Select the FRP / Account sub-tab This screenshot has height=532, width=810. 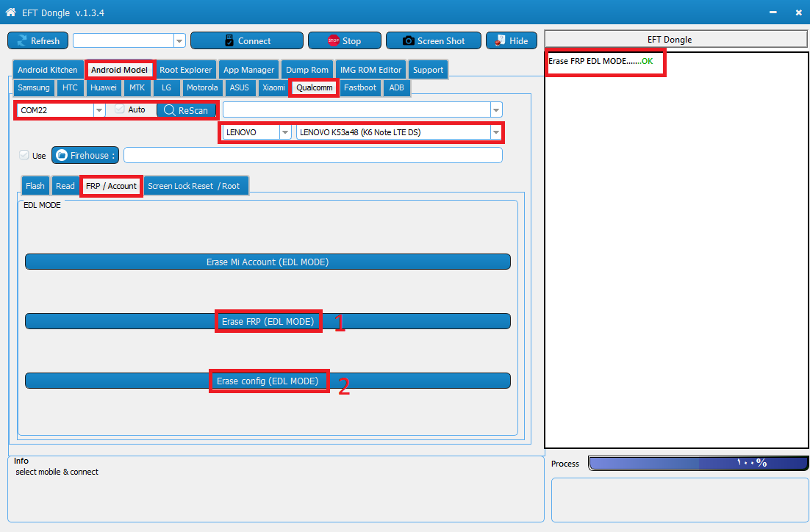pos(111,186)
